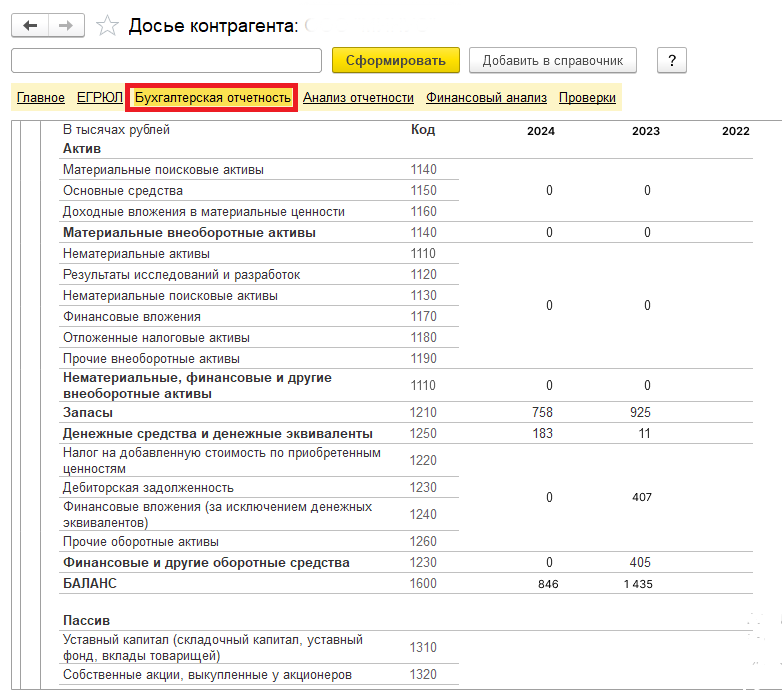The width and height of the screenshot is (782, 695).
Task: Select Финансовые и другие оборотные средства row
Action: click(x=206, y=562)
